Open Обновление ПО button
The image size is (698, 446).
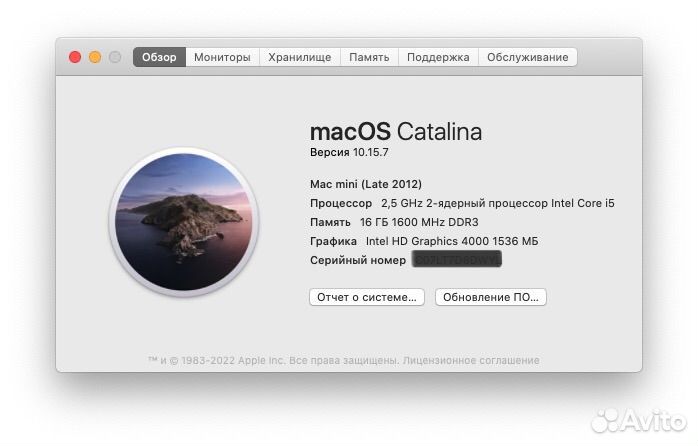[491, 297]
